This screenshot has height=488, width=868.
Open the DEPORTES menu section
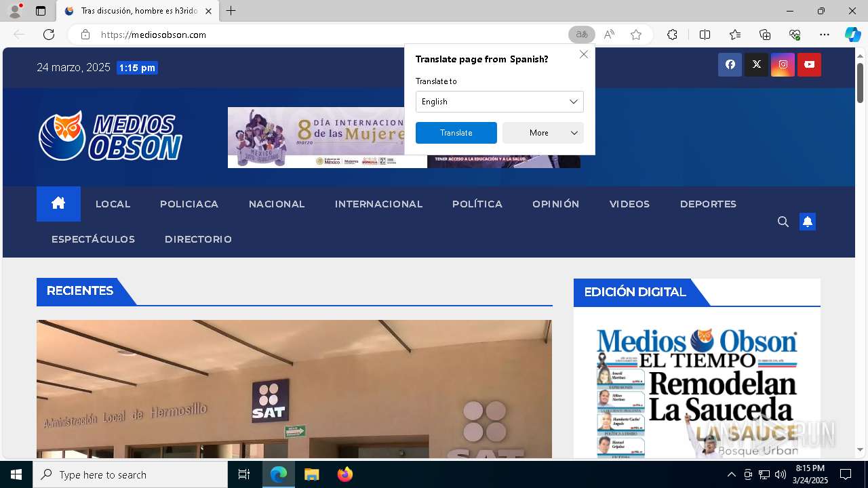pos(708,204)
